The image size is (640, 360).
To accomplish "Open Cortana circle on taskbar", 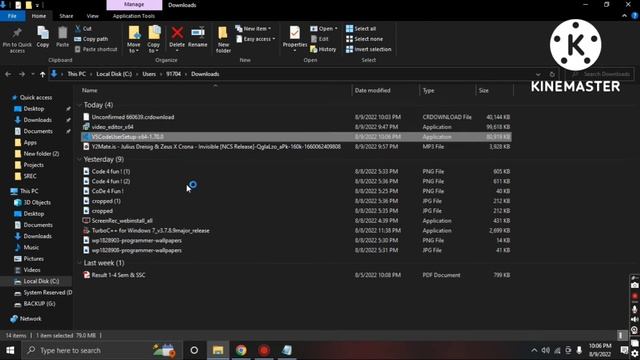I will pyautogui.click(x=194, y=350).
